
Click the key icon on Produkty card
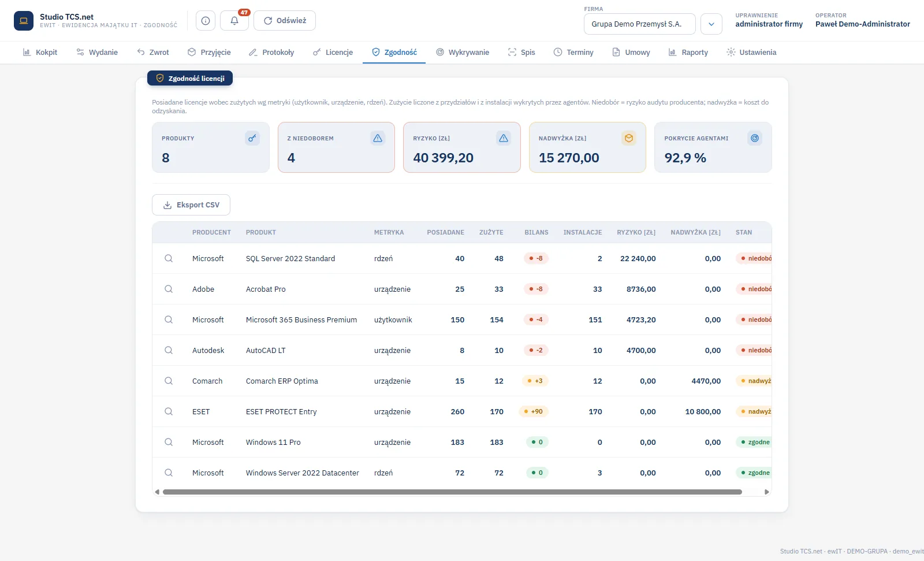[252, 138]
